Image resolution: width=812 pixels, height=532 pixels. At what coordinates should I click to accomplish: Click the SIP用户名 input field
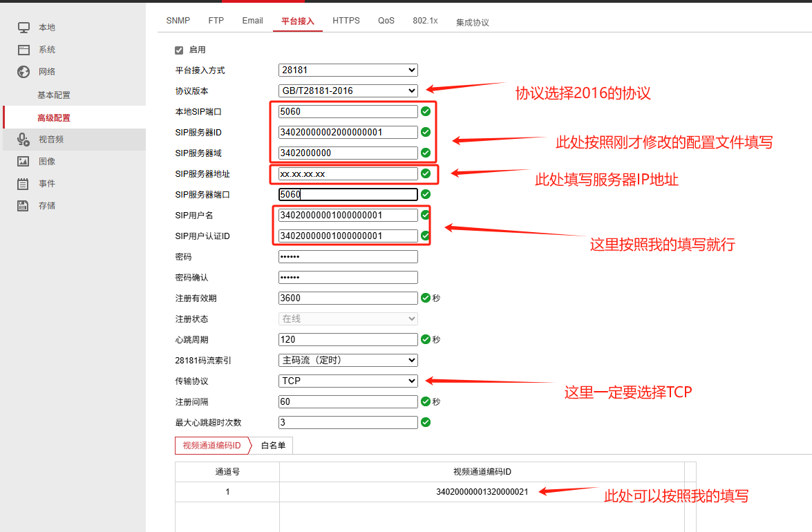(x=348, y=215)
